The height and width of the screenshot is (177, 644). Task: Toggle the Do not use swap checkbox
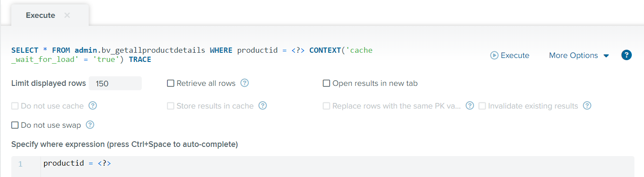tap(15, 125)
